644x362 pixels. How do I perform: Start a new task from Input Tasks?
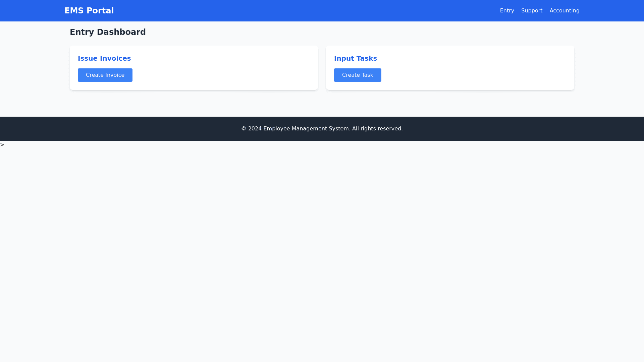coord(358,75)
